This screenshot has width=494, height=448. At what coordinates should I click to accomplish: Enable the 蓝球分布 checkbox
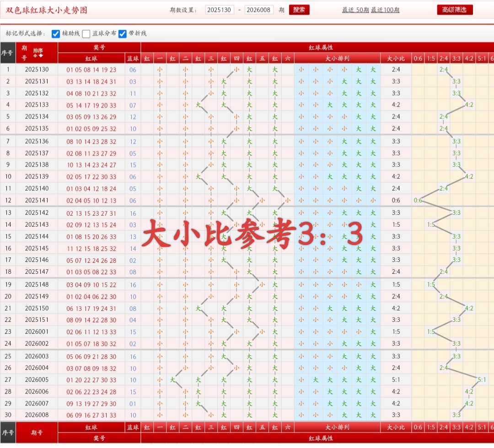[x=86, y=34]
